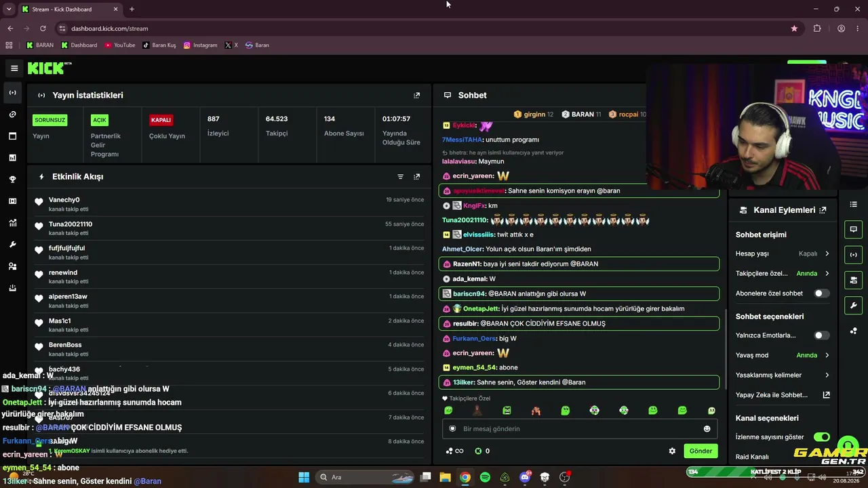This screenshot has width=868, height=488.
Task: Open the Kick hamburger menu
Action: [x=14, y=68]
